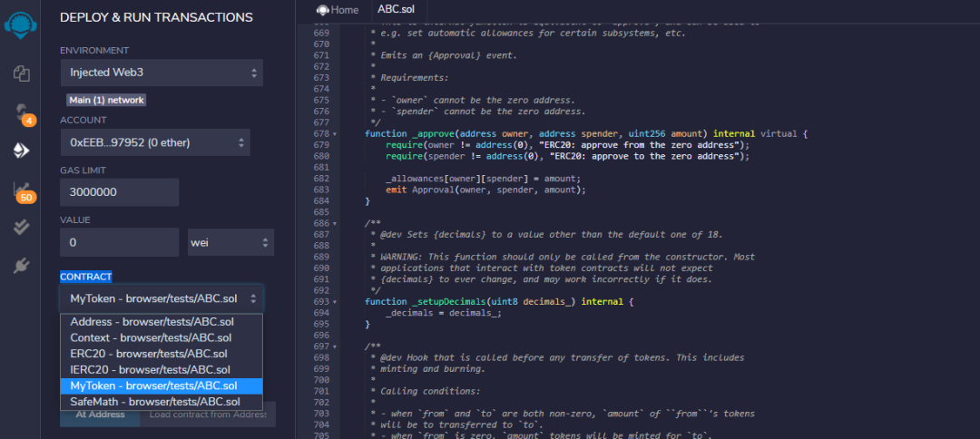Screen dimensions: 980x439
Task: Open the wei unit dropdown
Action: (230, 242)
